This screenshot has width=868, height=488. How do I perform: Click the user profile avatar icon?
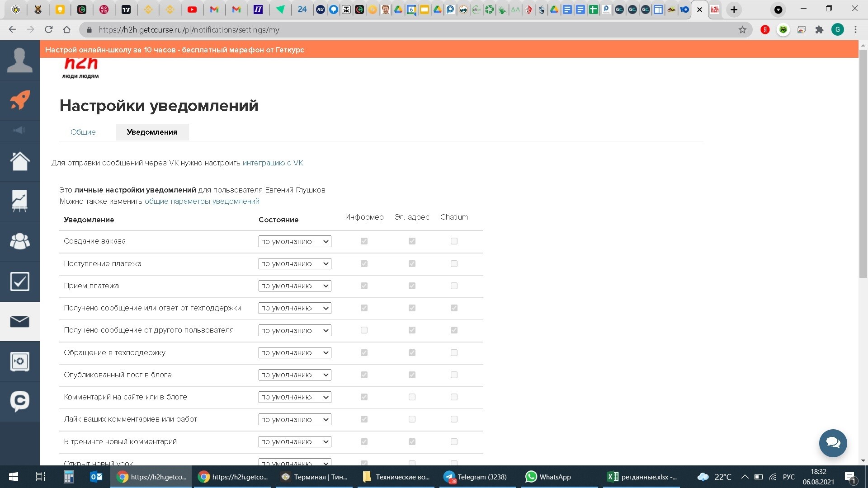click(20, 60)
